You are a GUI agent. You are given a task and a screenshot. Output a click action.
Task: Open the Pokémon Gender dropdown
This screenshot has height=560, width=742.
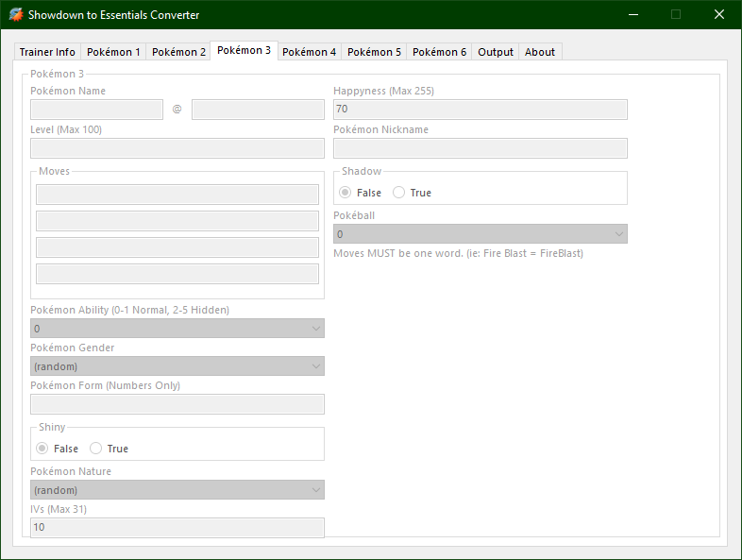[x=177, y=366]
